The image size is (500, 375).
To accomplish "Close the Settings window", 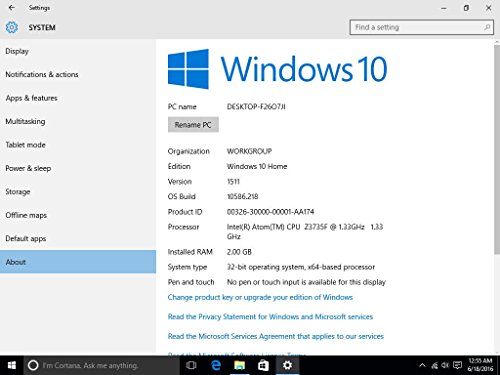I will [x=489, y=8].
